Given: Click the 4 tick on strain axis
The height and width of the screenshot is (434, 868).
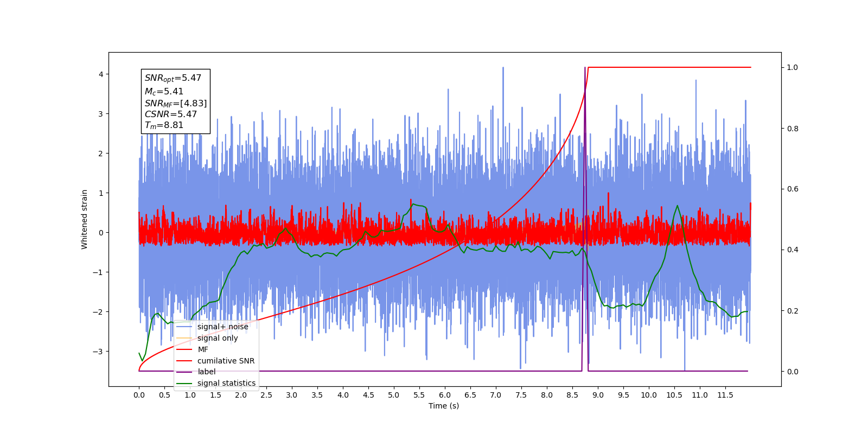Looking at the screenshot, I should (101, 74).
